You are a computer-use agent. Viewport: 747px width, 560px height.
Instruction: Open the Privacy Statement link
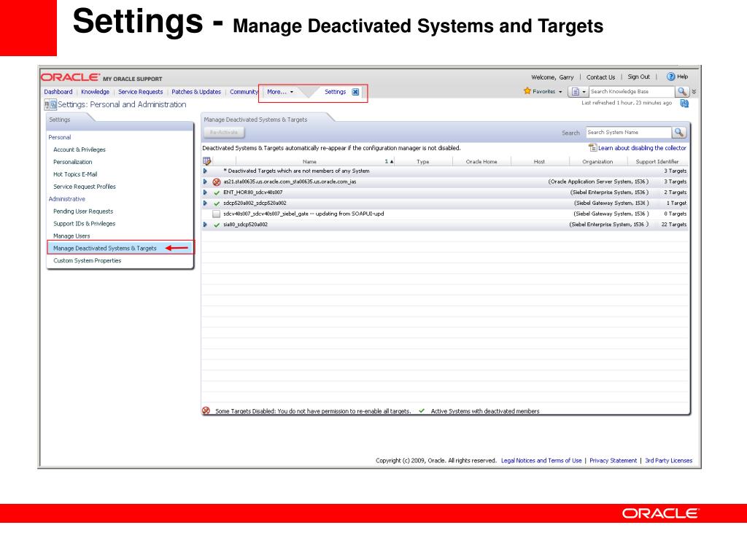(x=613, y=461)
